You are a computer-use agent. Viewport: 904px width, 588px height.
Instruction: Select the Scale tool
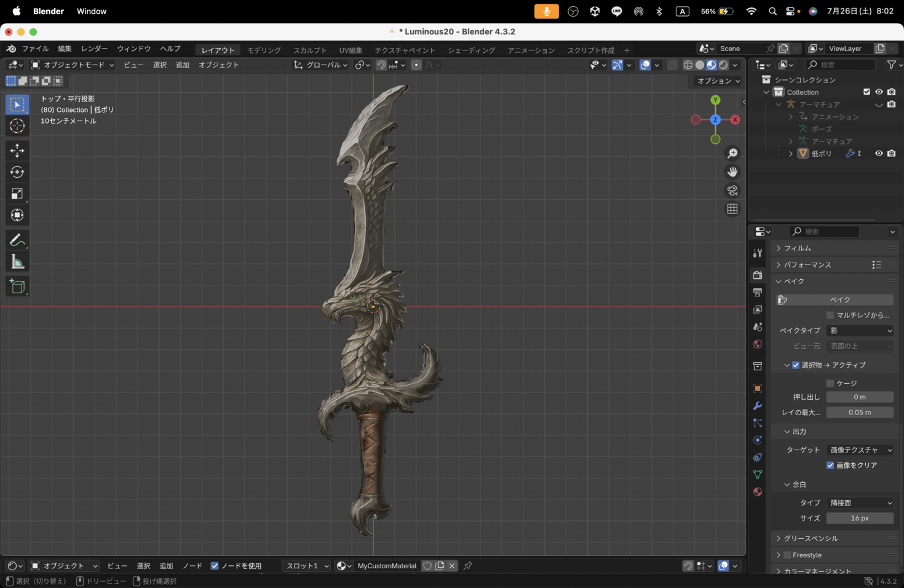17,194
